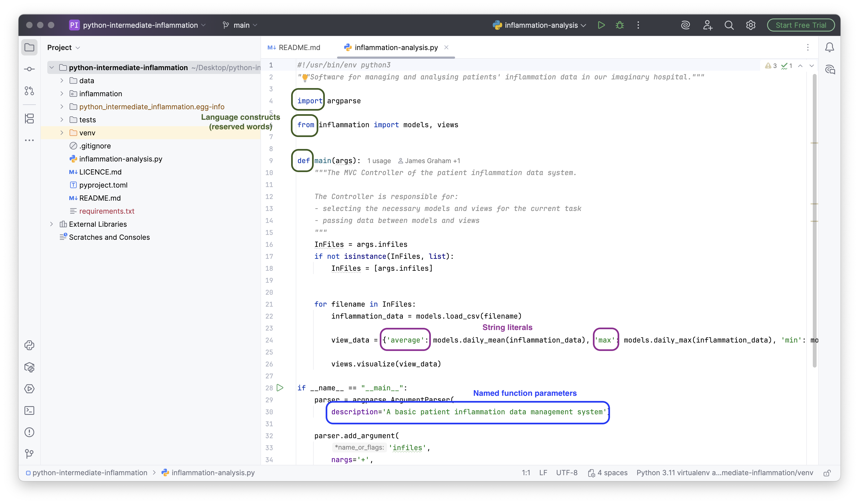859x504 pixels.
Task: Open the Search Everywhere icon
Action: 729,25
